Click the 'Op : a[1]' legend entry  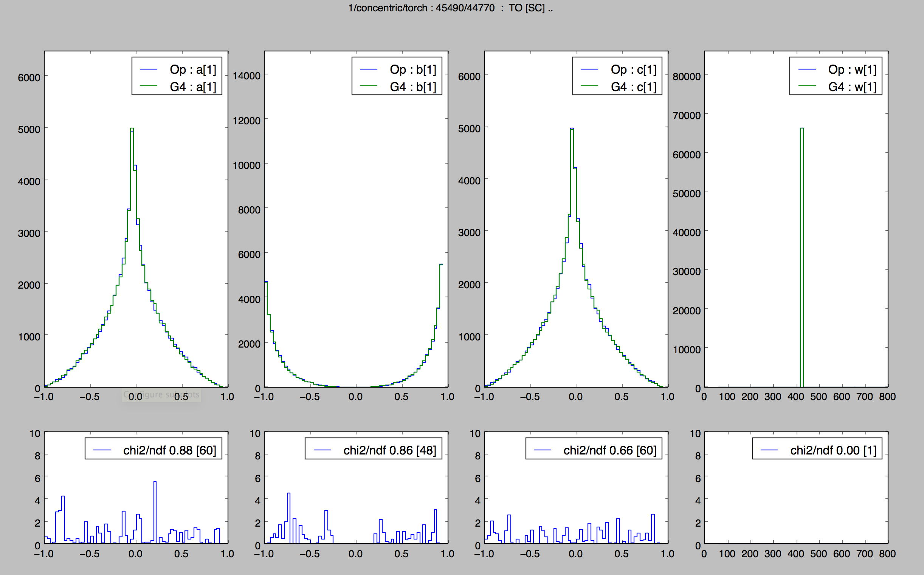pos(178,69)
